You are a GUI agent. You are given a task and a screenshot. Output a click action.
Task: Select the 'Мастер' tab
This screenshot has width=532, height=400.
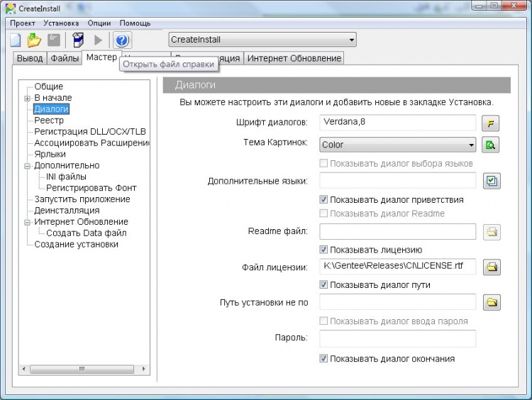coord(101,57)
